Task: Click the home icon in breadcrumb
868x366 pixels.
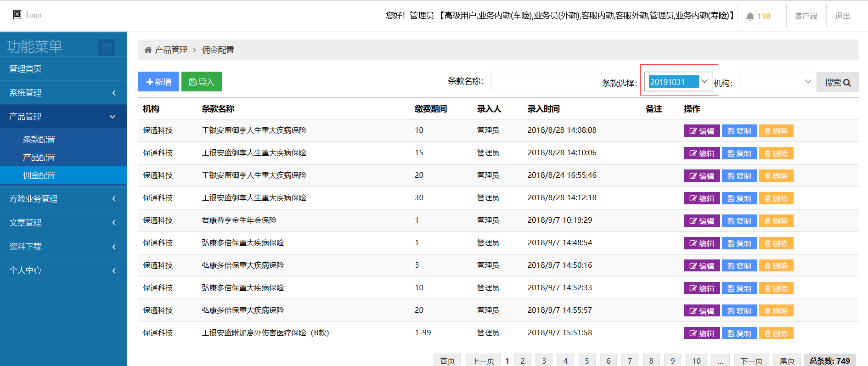Action: [x=148, y=50]
